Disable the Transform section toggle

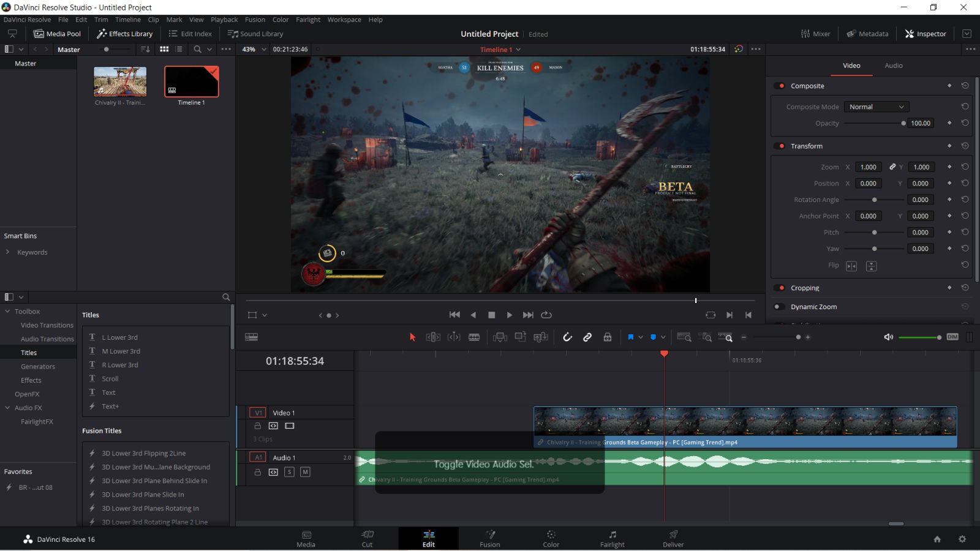[780, 146]
